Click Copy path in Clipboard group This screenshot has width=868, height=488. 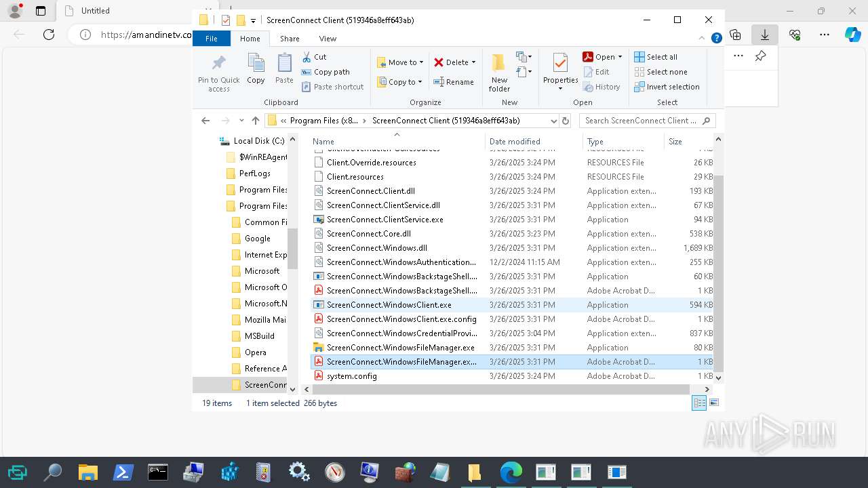click(325, 72)
